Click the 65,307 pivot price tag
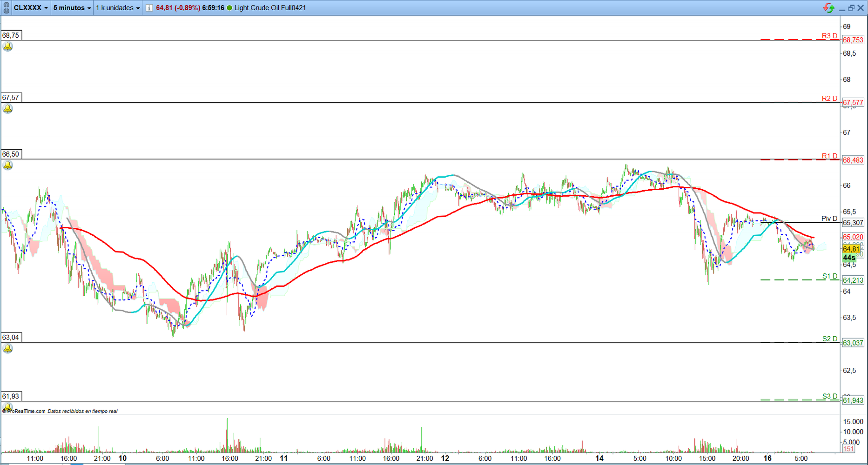The height and width of the screenshot is (465, 868). (x=853, y=223)
